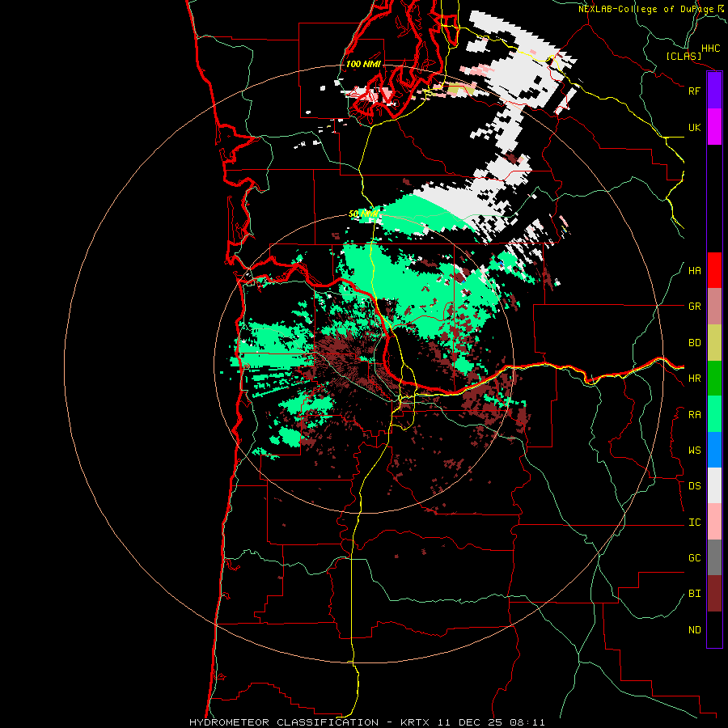This screenshot has height=728, width=728.
Task: Pick the RA bright green legend swatch
Action: [714, 414]
